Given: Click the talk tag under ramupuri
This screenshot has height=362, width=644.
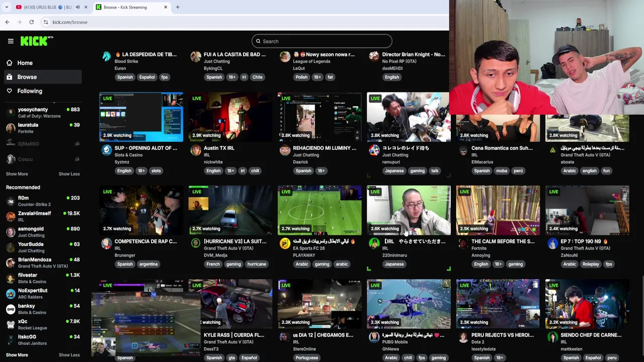Looking at the screenshot, I should (435, 171).
